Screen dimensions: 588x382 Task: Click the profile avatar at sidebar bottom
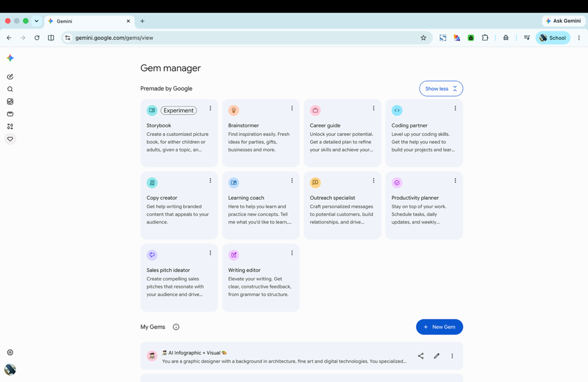coord(10,369)
